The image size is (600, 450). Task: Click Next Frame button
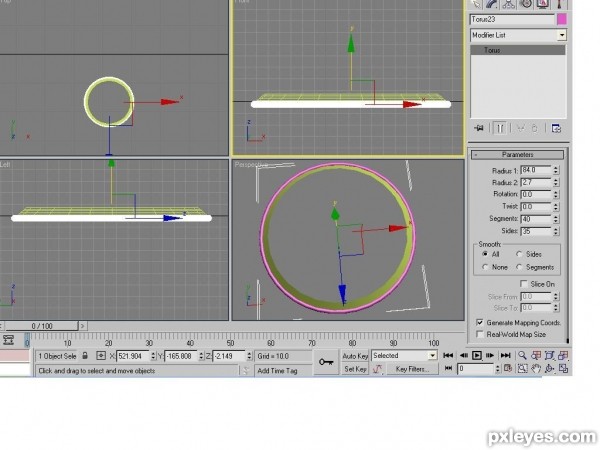tap(490, 355)
